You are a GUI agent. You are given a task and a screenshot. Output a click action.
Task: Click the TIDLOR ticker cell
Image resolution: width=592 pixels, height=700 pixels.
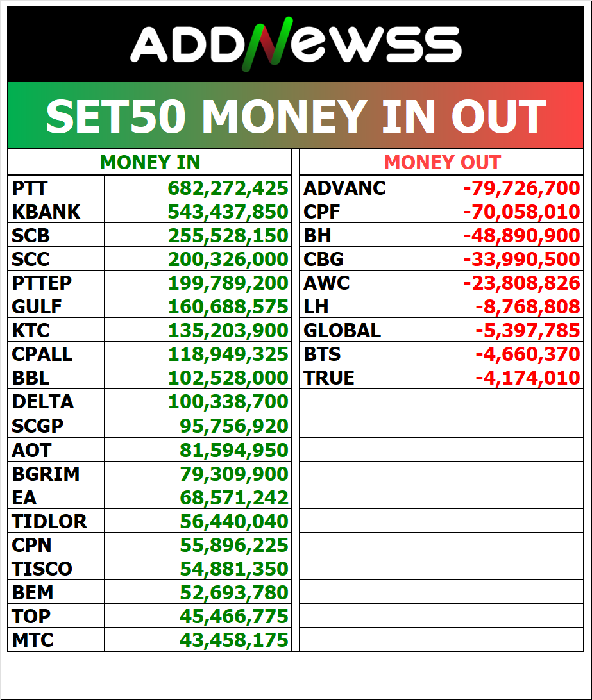(x=49, y=521)
